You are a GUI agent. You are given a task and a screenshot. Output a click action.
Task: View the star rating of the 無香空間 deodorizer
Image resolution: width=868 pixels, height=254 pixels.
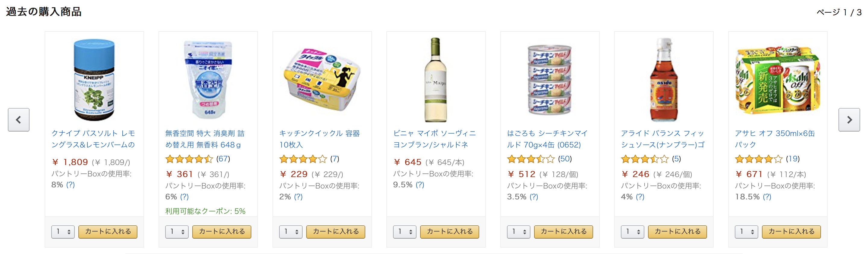pyautogui.click(x=189, y=159)
